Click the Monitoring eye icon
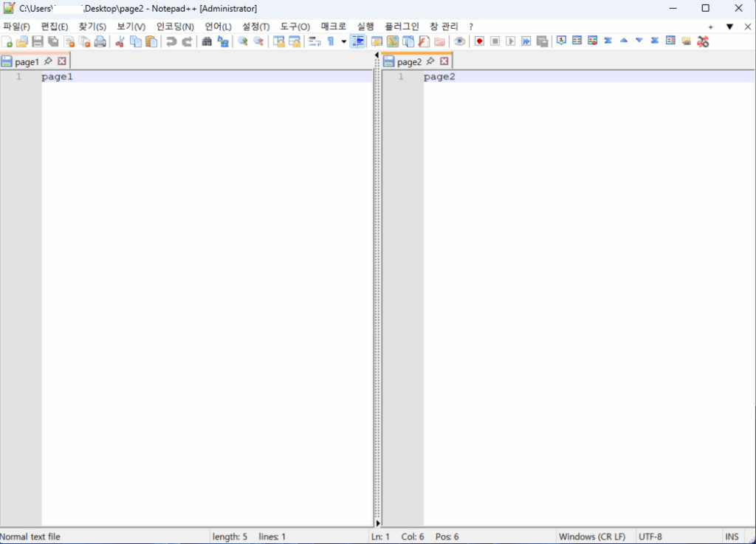 pyautogui.click(x=459, y=41)
